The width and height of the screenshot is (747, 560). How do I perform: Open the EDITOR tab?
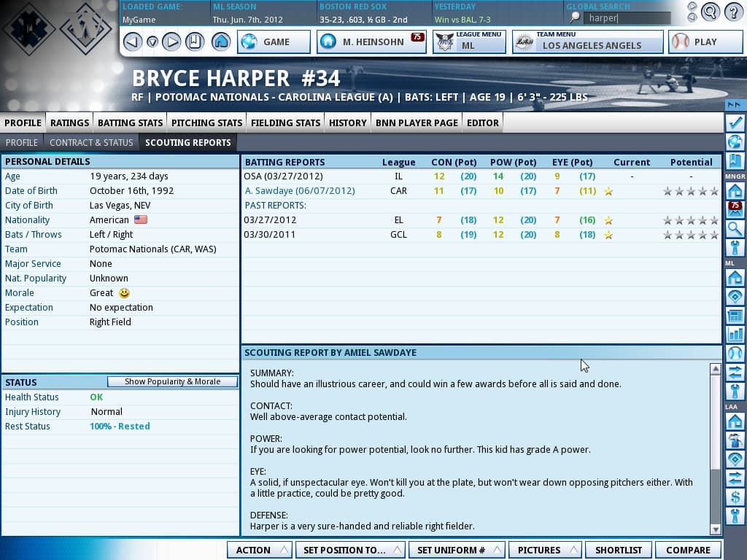pos(483,122)
